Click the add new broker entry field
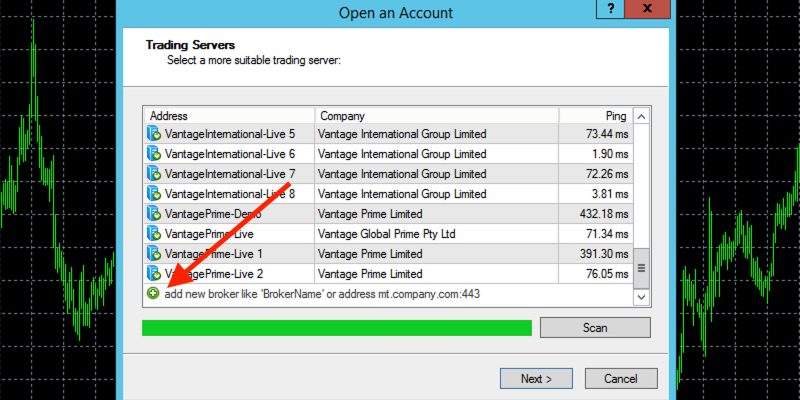 coord(388,294)
